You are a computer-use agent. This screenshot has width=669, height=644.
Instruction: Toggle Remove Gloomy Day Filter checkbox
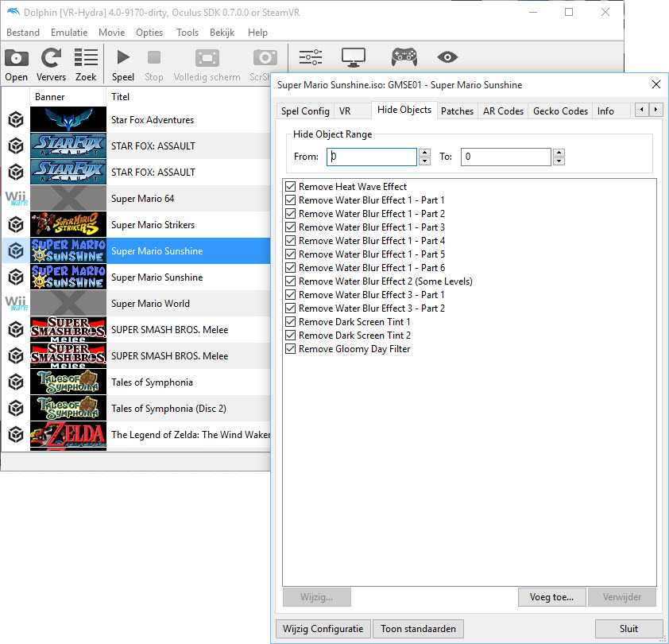[290, 349]
